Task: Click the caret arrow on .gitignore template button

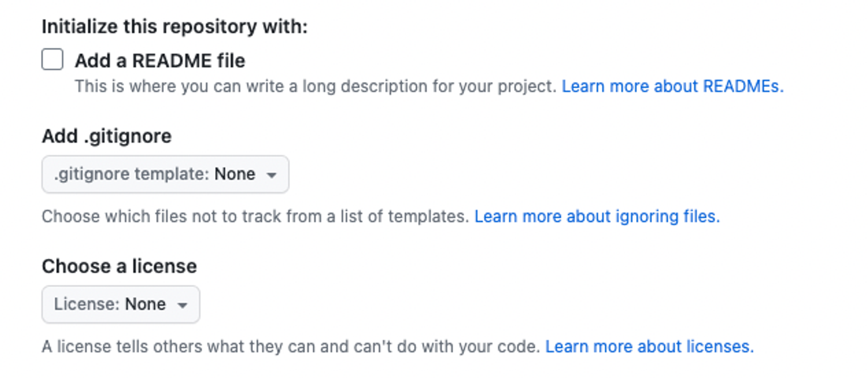Action: point(272,175)
